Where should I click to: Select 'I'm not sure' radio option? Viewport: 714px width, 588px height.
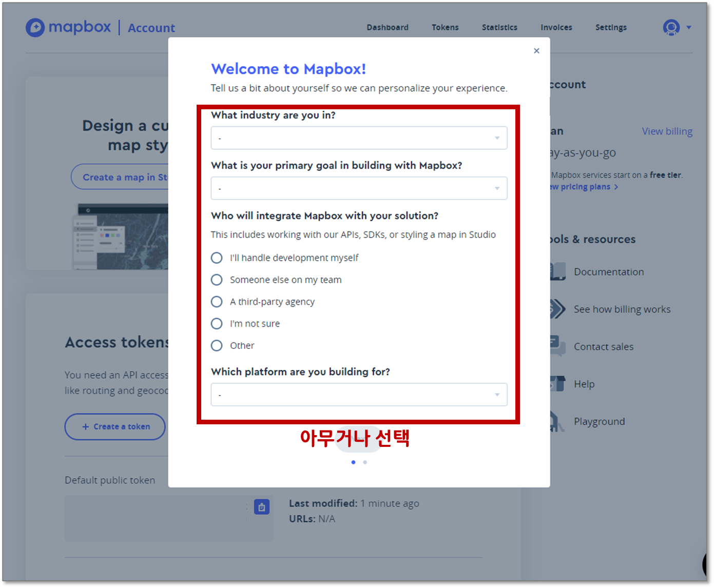(217, 324)
